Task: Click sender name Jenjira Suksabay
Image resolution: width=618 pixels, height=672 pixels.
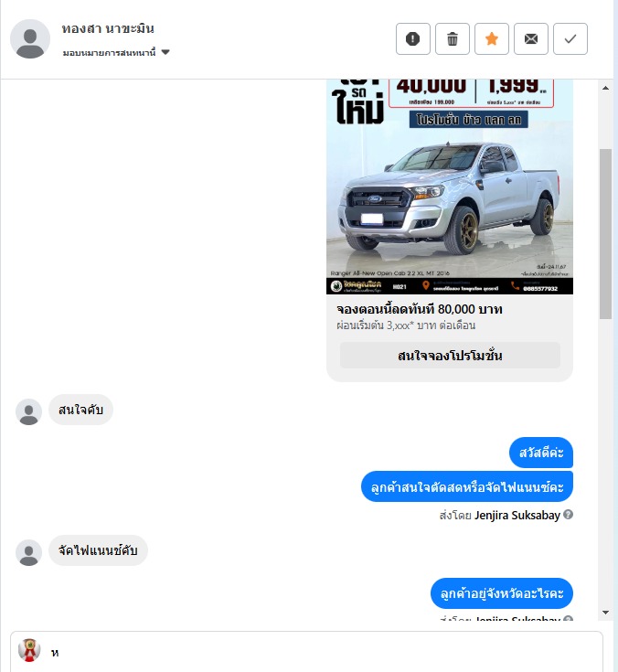Action: 517,515
